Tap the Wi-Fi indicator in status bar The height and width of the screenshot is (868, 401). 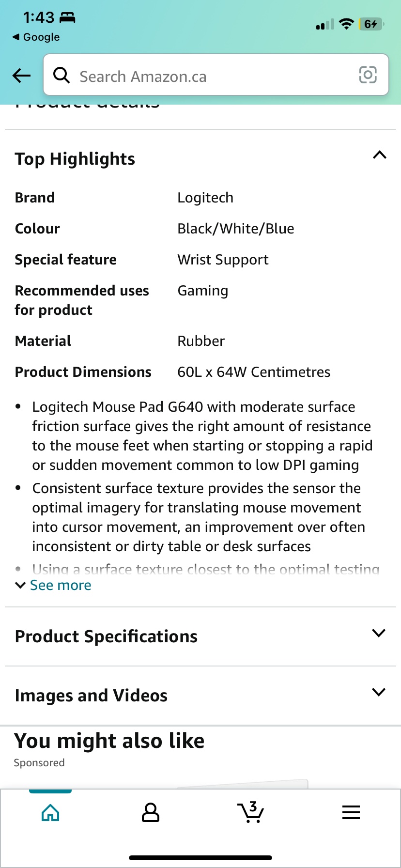coord(346,23)
